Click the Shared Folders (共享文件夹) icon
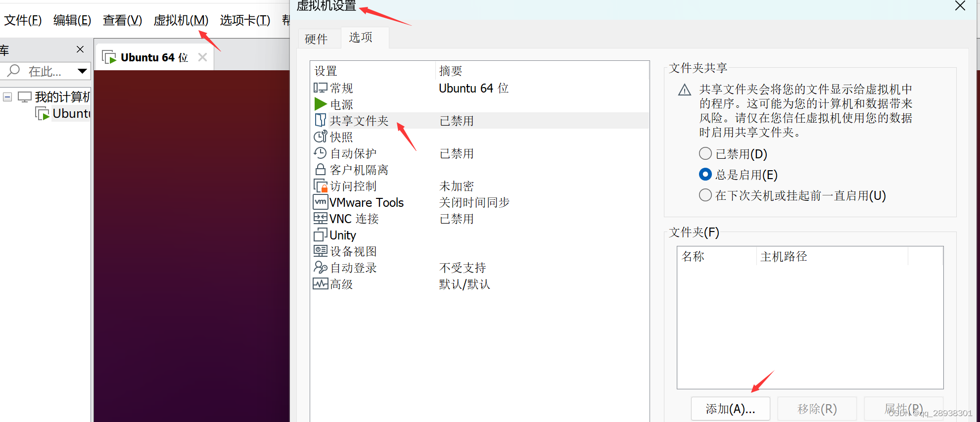This screenshot has height=422, width=980. pyautogui.click(x=321, y=120)
